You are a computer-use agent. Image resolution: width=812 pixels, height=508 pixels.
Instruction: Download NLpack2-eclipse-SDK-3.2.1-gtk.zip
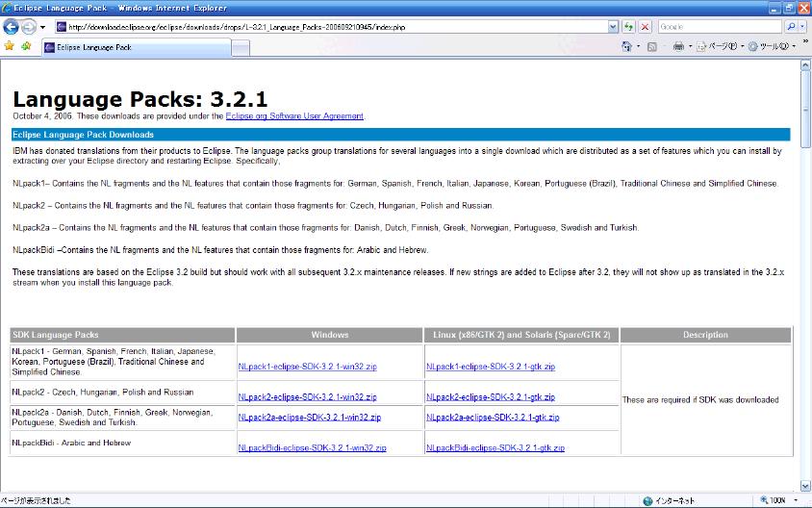491,396
